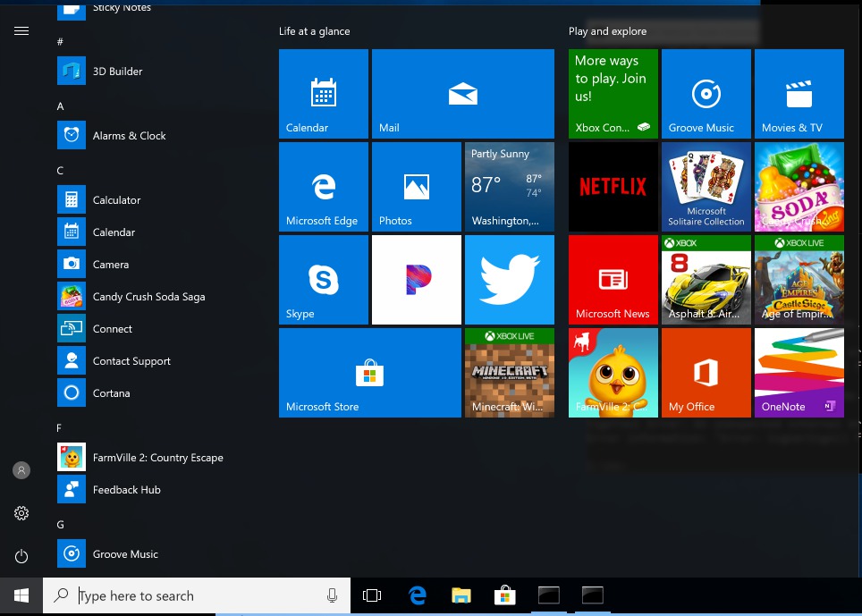This screenshot has width=862, height=616.
Task: Open the Xbox Console Companion tile
Action: 613,93
